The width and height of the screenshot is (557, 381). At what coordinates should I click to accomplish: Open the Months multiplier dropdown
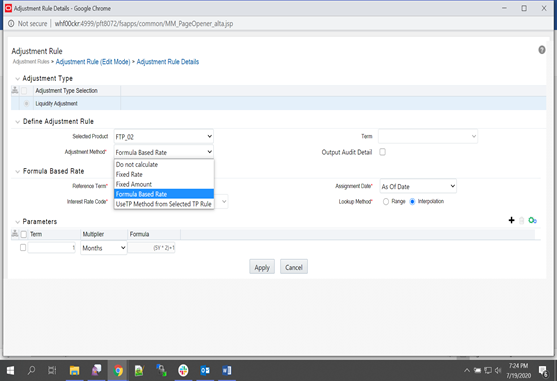point(103,248)
